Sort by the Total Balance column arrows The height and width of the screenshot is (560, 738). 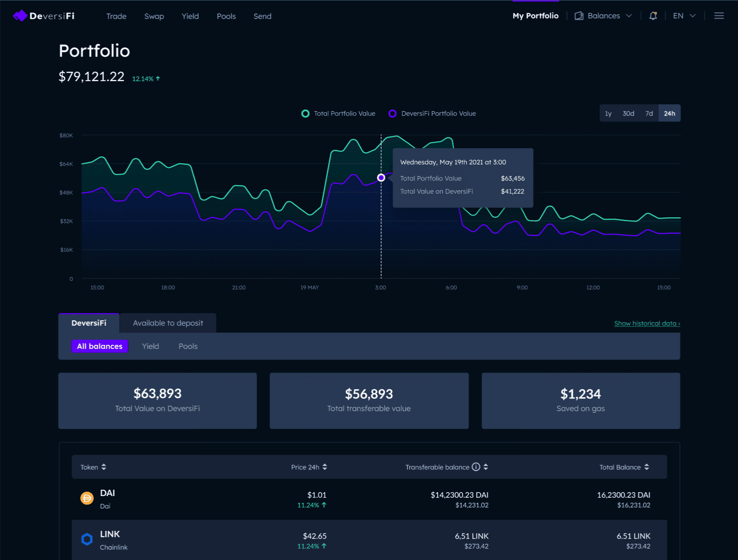coord(647,467)
